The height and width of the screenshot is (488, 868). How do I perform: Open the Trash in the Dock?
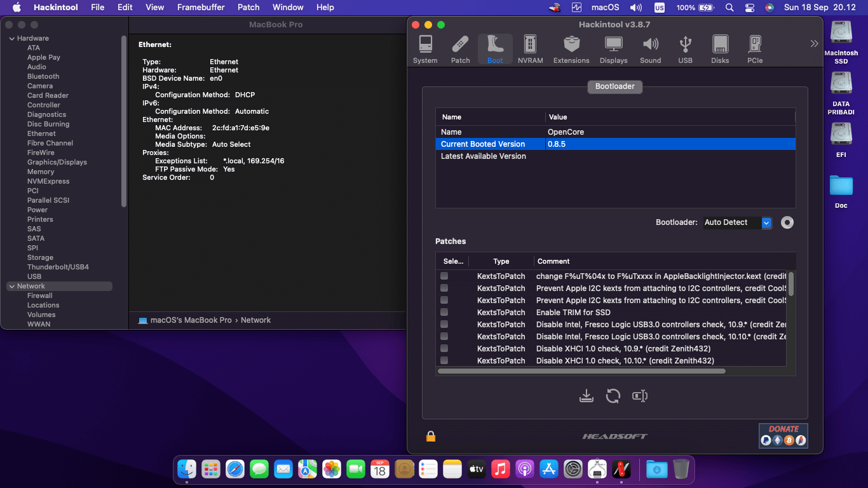tap(681, 470)
